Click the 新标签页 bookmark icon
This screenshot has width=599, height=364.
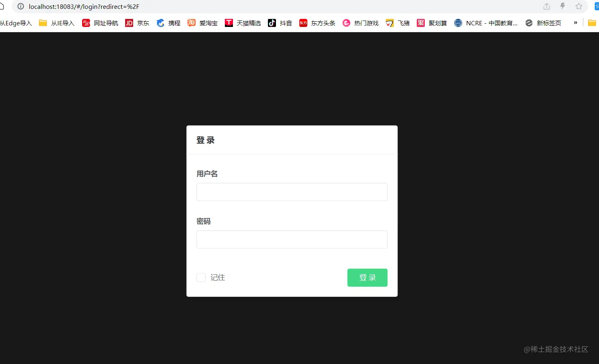click(529, 23)
